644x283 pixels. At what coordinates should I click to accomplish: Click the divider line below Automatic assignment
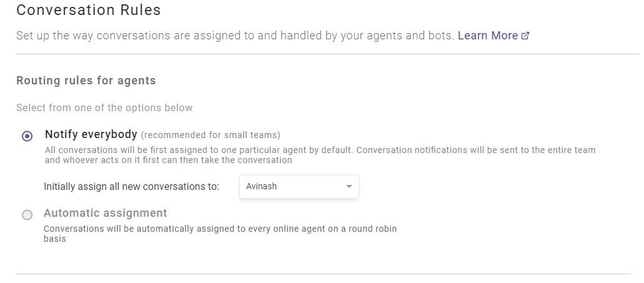click(x=323, y=274)
